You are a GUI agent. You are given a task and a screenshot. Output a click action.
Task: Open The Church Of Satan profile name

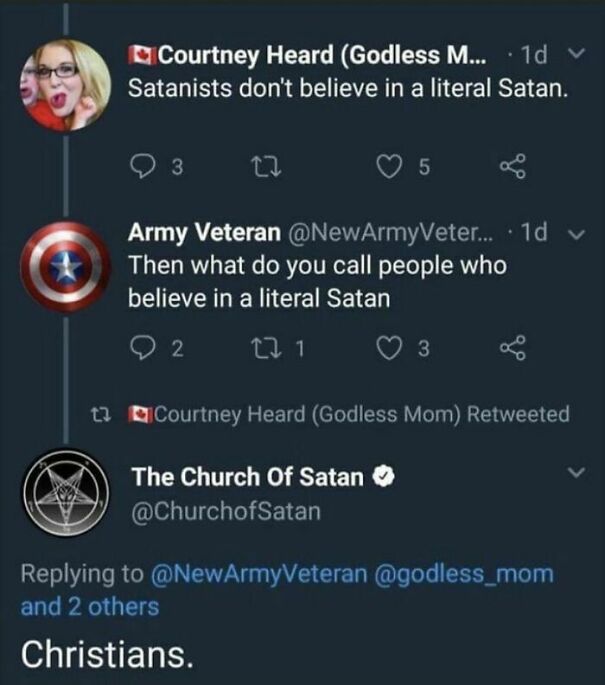(247, 476)
